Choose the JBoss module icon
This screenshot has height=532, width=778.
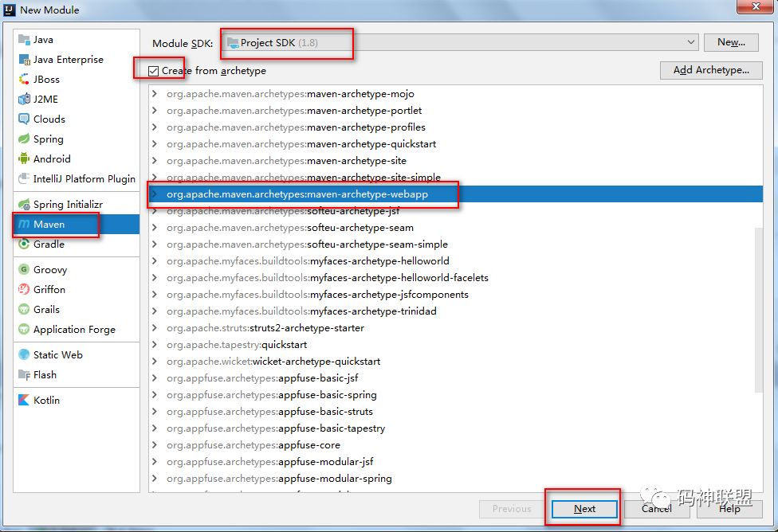(24, 80)
